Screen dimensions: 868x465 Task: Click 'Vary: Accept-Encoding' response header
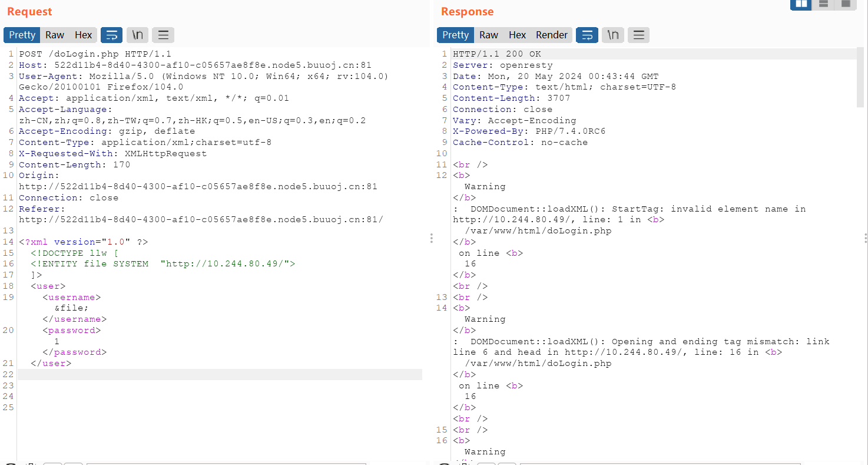point(514,120)
